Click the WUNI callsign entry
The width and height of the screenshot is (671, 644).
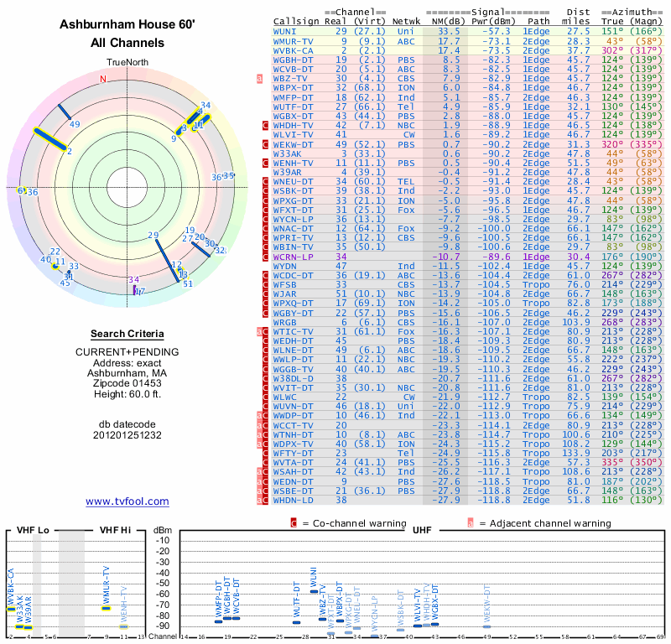[x=284, y=32]
